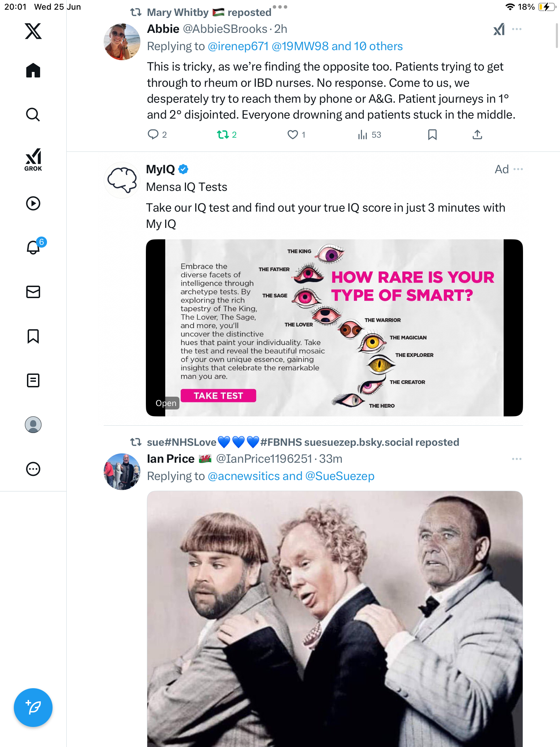Open more options on Abbie's post

coord(517,29)
